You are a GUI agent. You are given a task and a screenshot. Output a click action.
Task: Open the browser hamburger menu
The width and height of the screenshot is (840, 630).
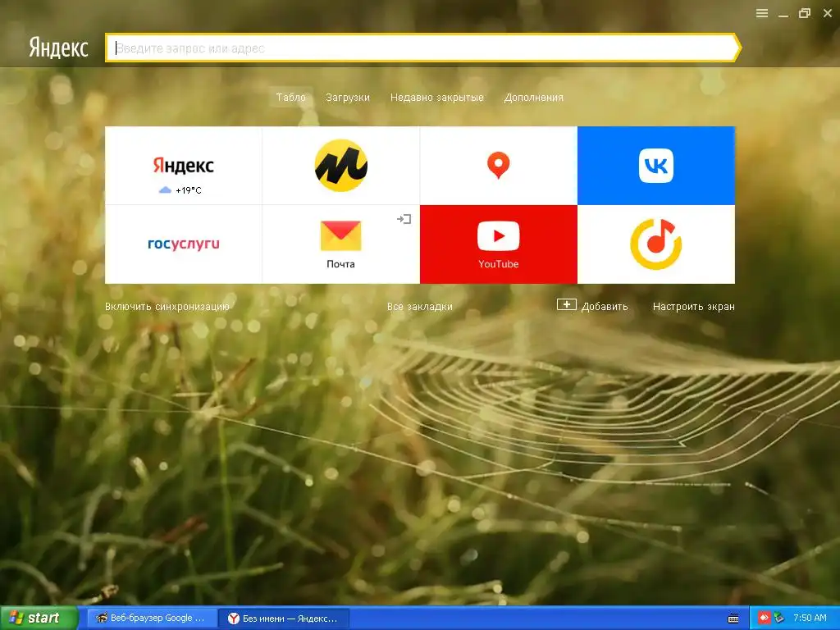click(762, 13)
